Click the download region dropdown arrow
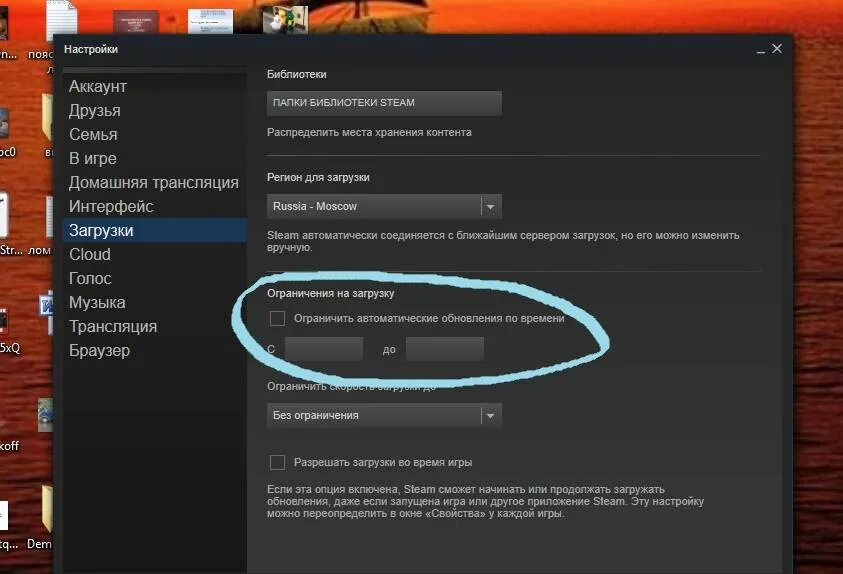Image resolution: width=843 pixels, height=574 pixels. [490, 206]
